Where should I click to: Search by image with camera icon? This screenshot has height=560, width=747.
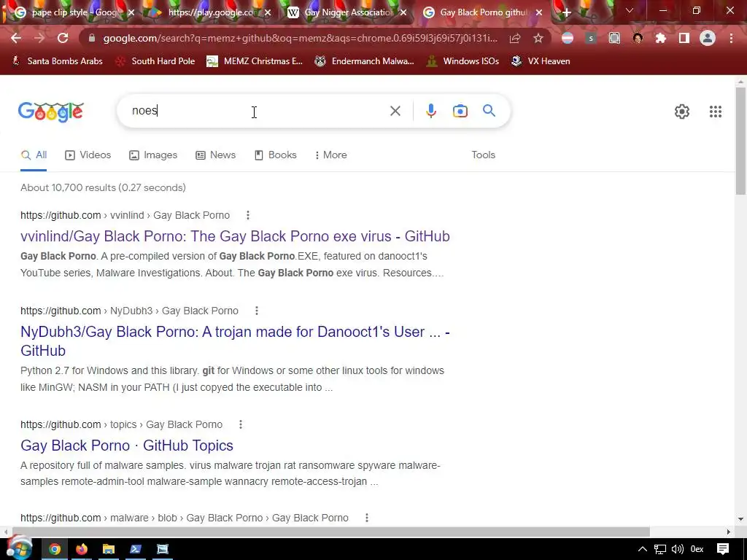460,111
